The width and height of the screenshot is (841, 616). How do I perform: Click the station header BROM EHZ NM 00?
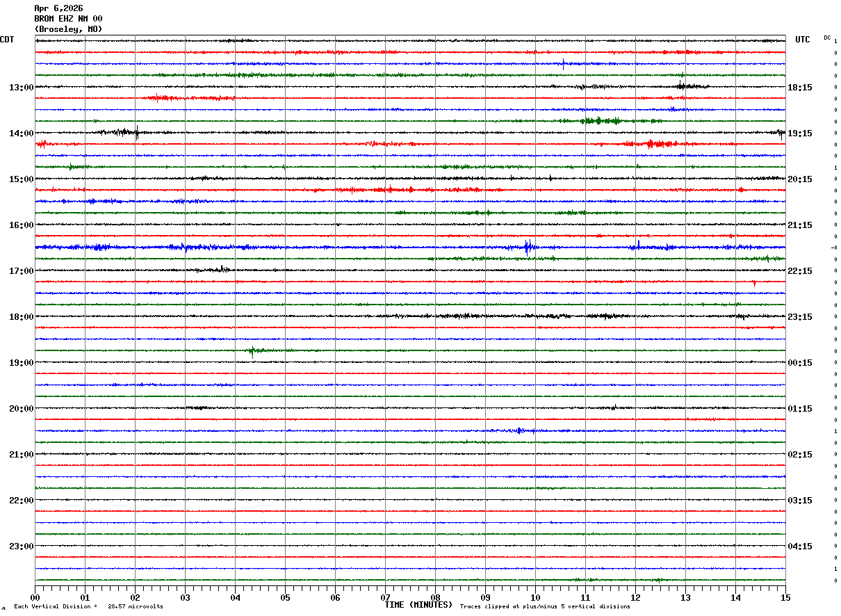(68, 19)
